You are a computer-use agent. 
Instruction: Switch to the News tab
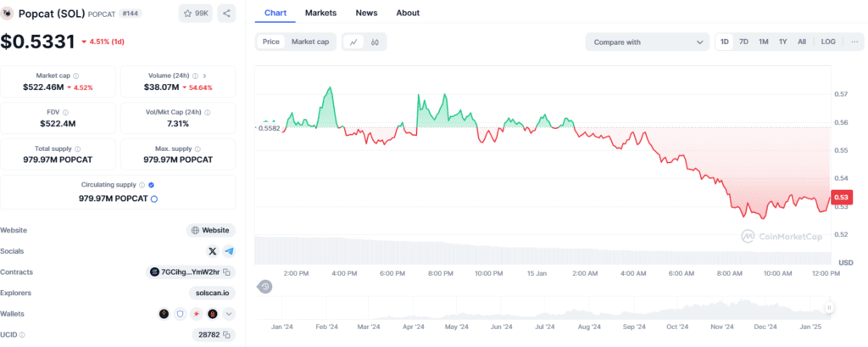tap(366, 13)
